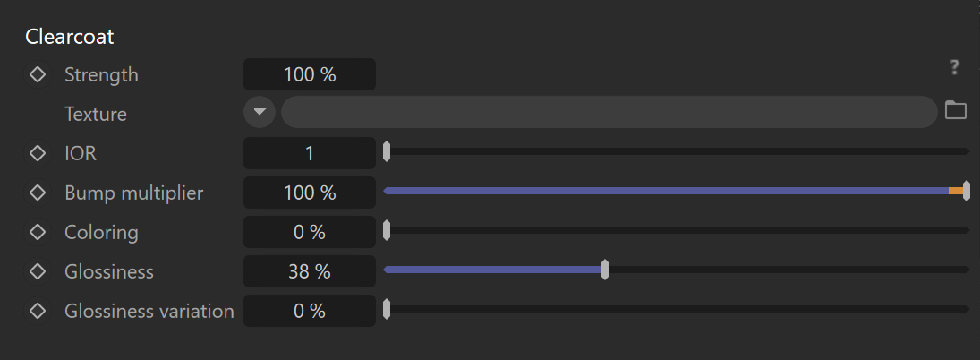980x360 pixels.
Task: Open the texture folder browse icon
Action: 955,110
